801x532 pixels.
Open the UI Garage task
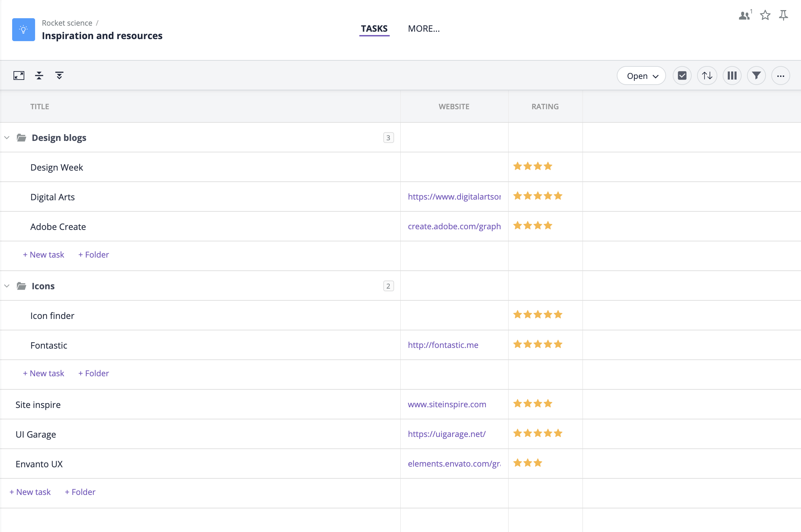[36, 434]
